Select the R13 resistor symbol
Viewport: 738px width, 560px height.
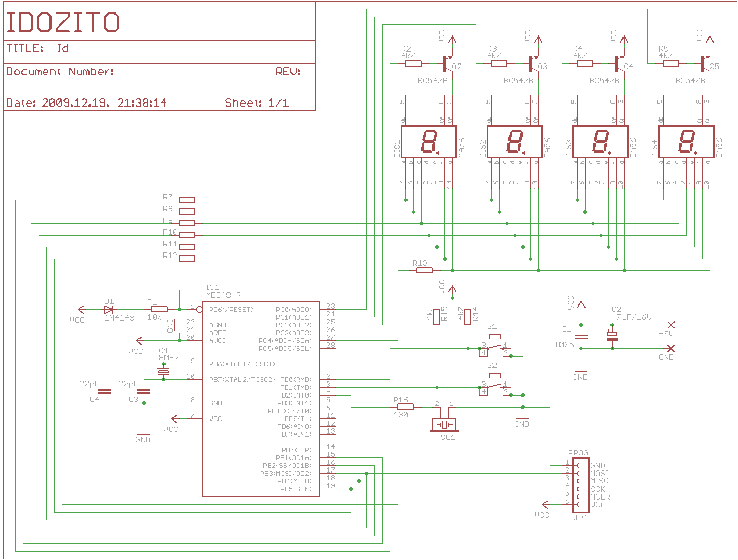pos(425,270)
